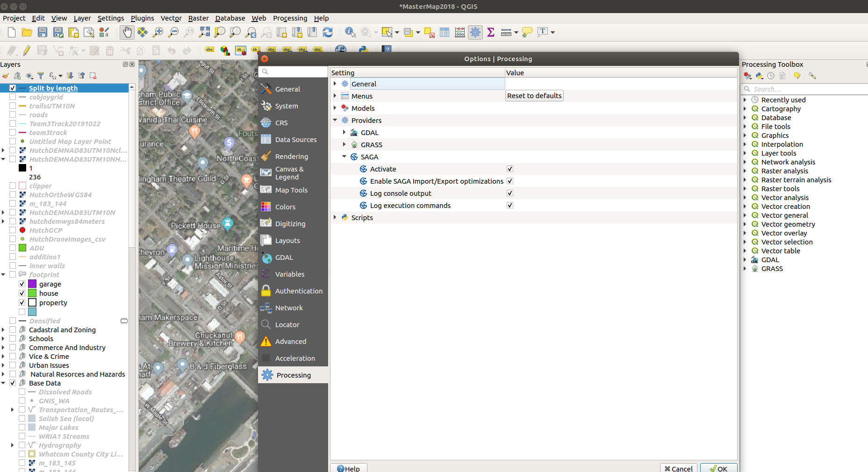The height and width of the screenshot is (472, 868).
Task: Click the red HutchGCP symbol swatch
Action: pyautogui.click(x=22, y=230)
